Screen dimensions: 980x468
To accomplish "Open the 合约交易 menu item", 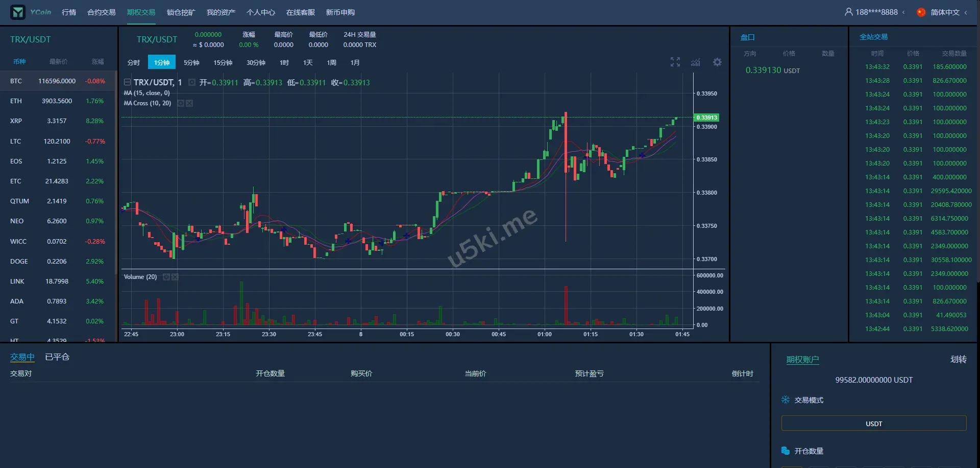I will coord(101,12).
